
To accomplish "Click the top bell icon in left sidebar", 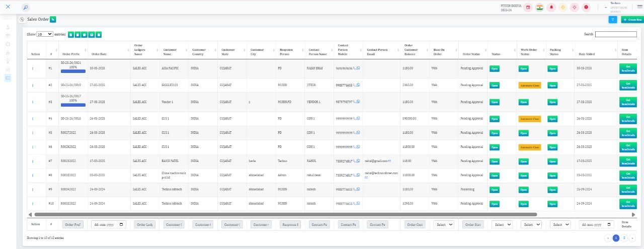I will [8, 27].
